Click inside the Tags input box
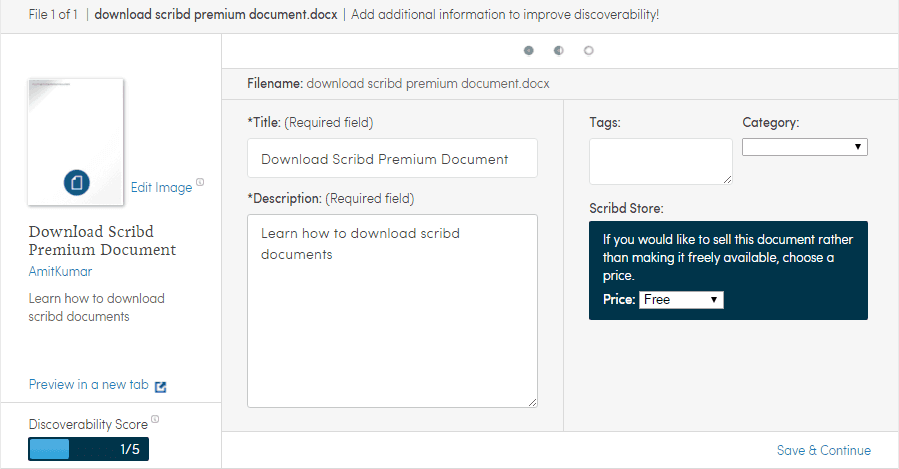 click(x=660, y=161)
